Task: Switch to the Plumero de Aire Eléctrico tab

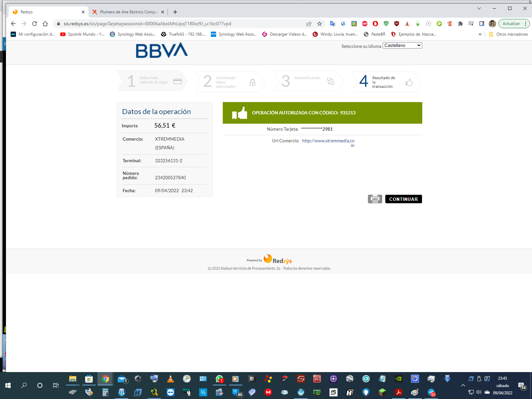Action: [x=128, y=12]
